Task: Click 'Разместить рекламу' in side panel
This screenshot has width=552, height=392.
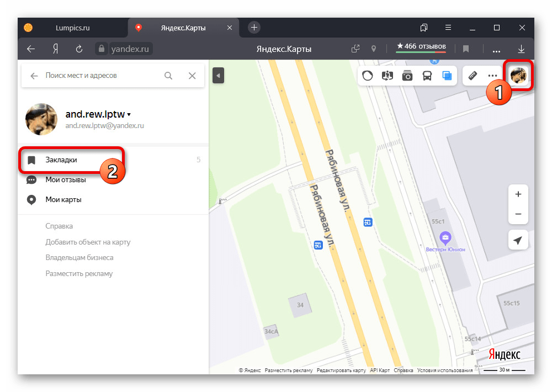Action: point(79,274)
